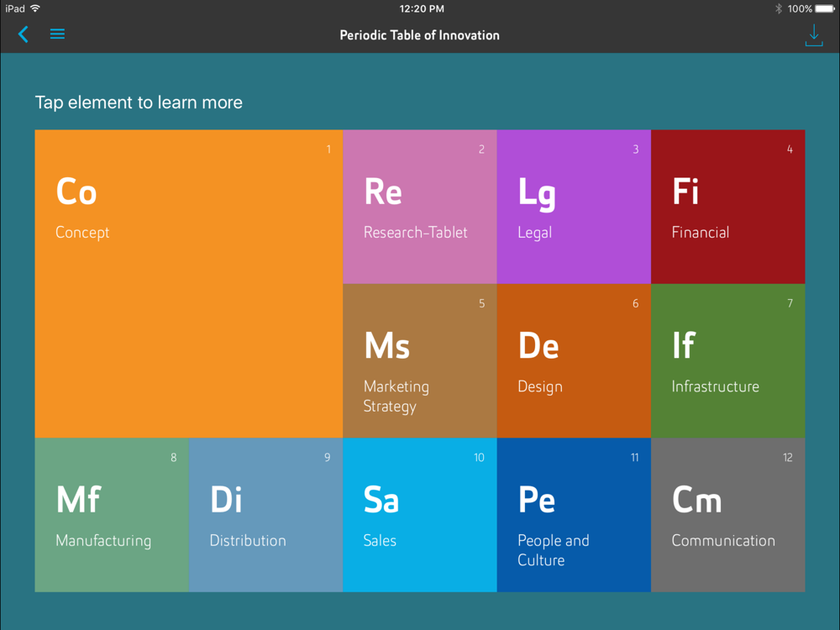This screenshot has width=840, height=630.
Task: Open the hamburger menu
Action: [x=57, y=34]
